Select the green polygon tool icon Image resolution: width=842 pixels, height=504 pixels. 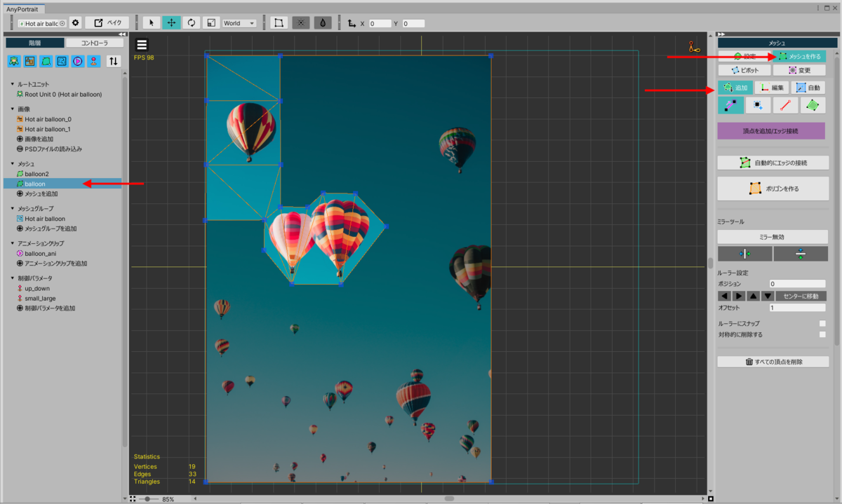(813, 106)
